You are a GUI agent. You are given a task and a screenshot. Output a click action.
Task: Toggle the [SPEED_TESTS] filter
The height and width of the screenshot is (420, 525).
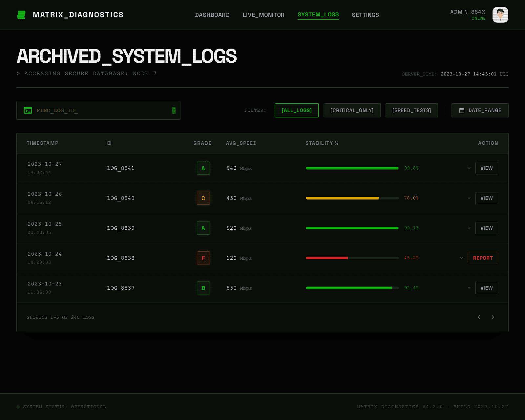pyautogui.click(x=411, y=111)
